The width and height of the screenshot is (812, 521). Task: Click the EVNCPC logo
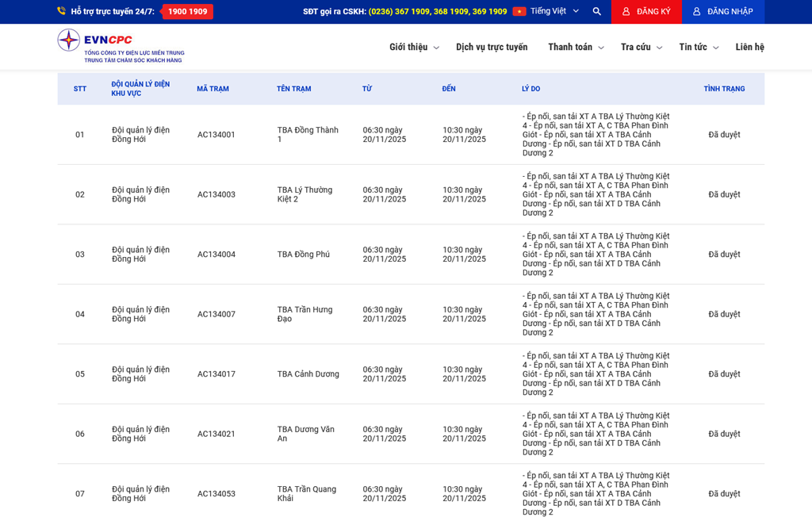[x=121, y=46]
